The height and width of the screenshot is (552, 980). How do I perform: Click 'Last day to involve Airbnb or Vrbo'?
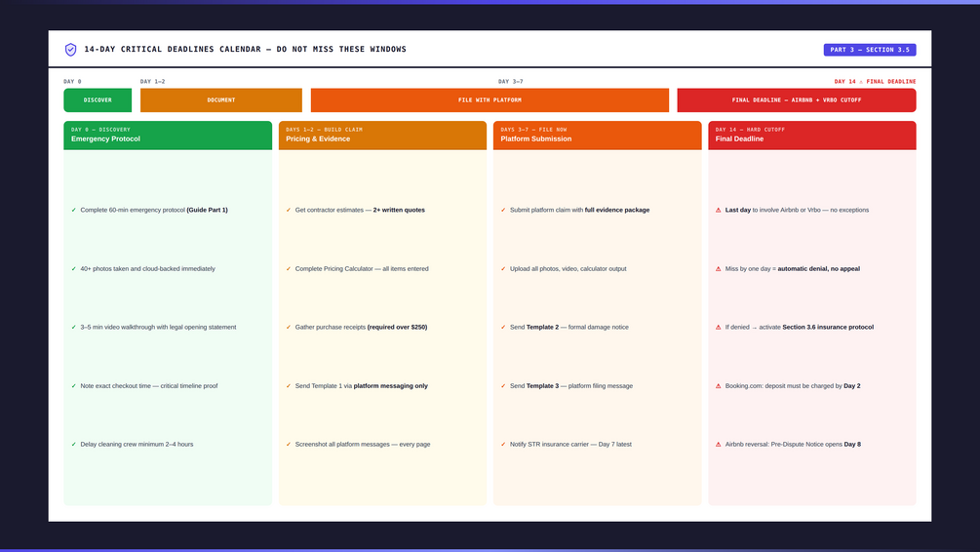coord(772,210)
